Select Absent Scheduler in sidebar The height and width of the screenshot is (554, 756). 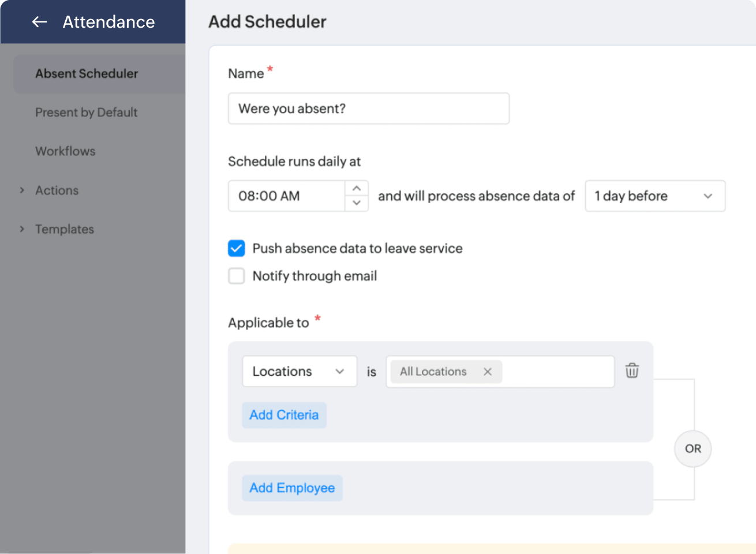click(x=87, y=74)
